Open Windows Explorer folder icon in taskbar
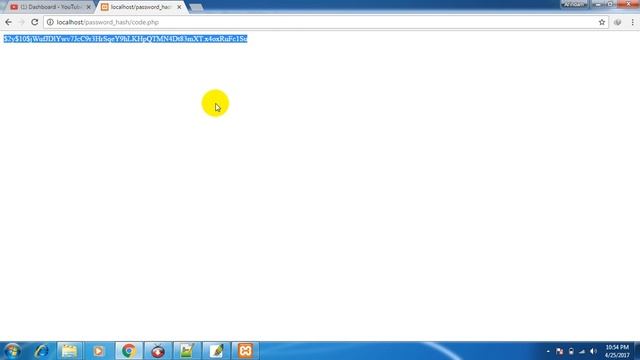This screenshot has width=640, height=360. (x=69, y=351)
